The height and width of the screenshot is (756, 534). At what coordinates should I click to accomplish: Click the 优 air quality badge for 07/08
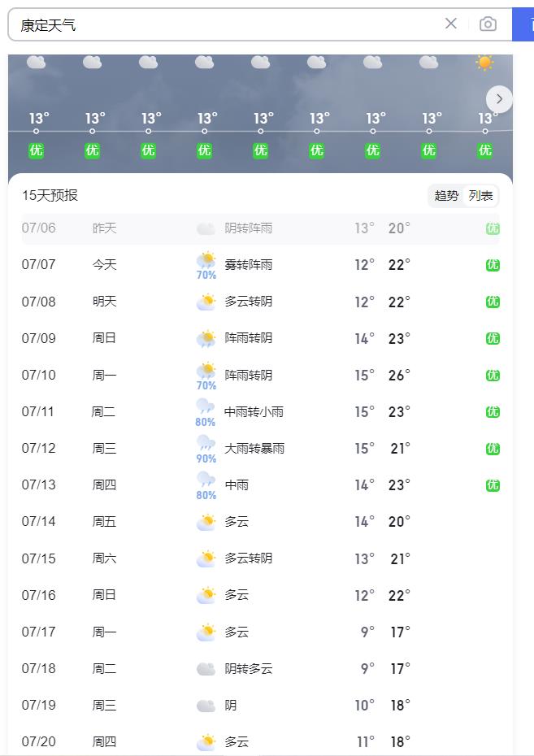pyautogui.click(x=493, y=302)
